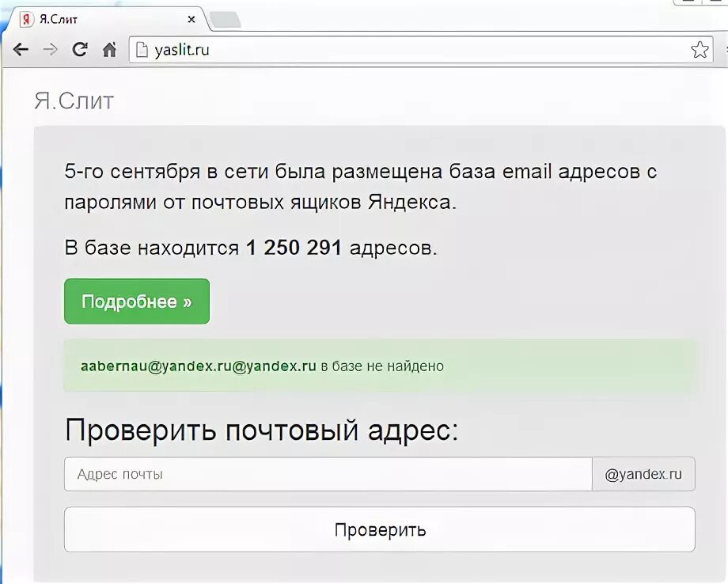
Task: Open the browser home page icon
Action: pos(109,49)
